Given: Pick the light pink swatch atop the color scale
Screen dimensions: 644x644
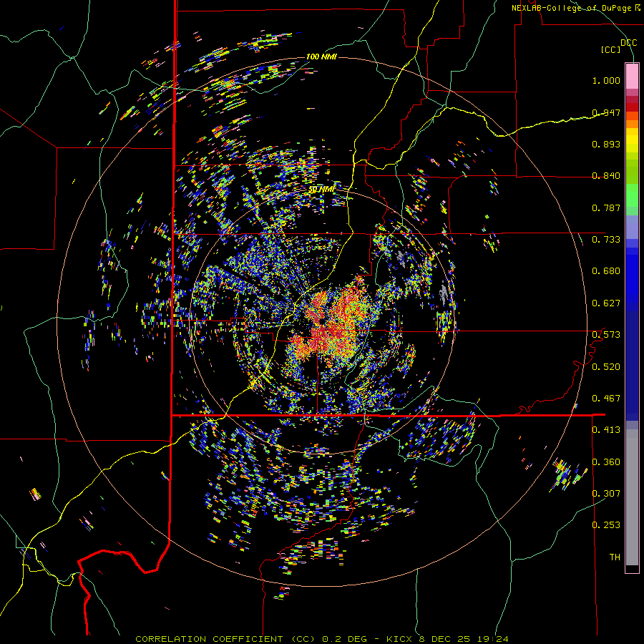Looking at the screenshot, I should point(632,76).
